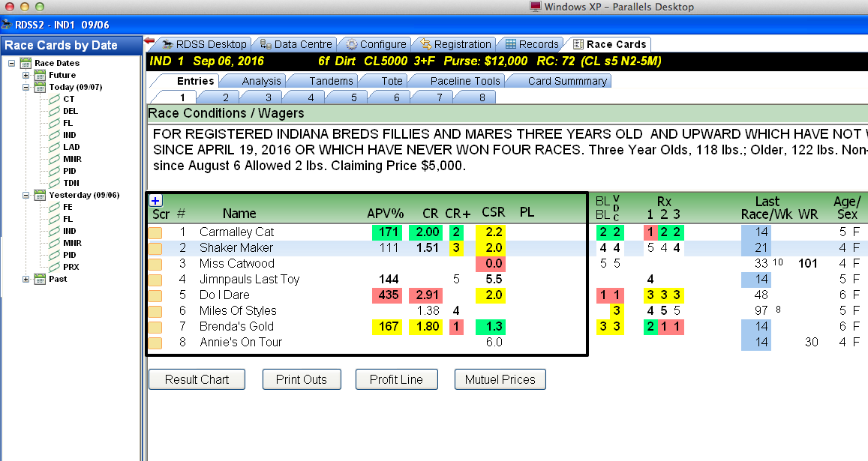This screenshot has height=461, width=868.
Task: Toggle scratch box for Miss Catwood
Action: pyautogui.click(x=155, y=265)
